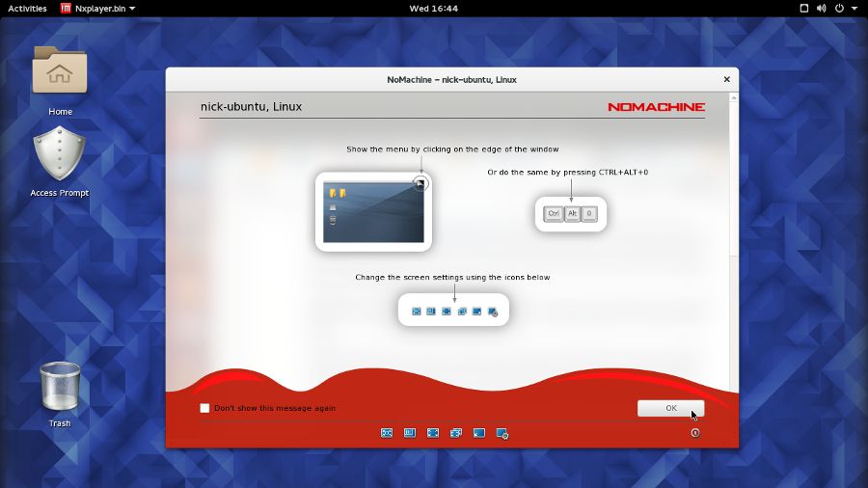Click the power icon in top bar
The width and height of the screenshot is (868, 488).
pos(839,9)
